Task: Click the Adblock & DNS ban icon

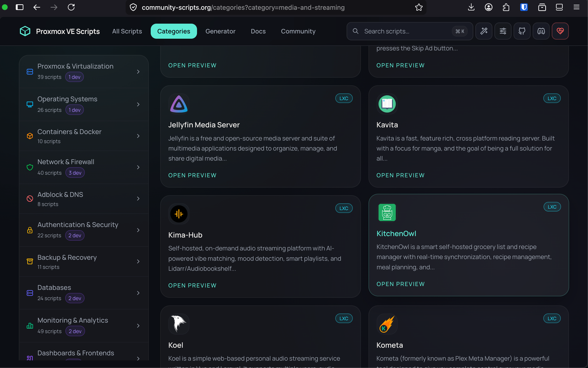Action: pyautogui.click(x=30, y=199)
